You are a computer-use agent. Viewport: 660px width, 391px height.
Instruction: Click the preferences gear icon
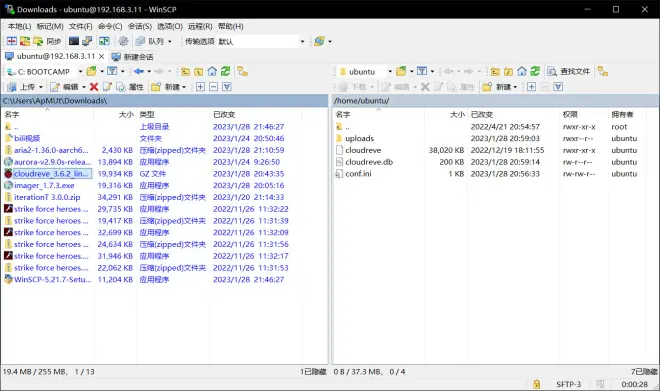tap(123, 41)
